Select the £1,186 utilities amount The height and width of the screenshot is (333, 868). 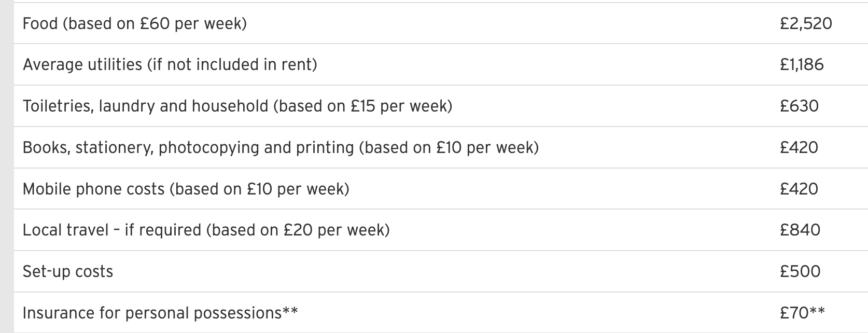[x=802, y=64]
